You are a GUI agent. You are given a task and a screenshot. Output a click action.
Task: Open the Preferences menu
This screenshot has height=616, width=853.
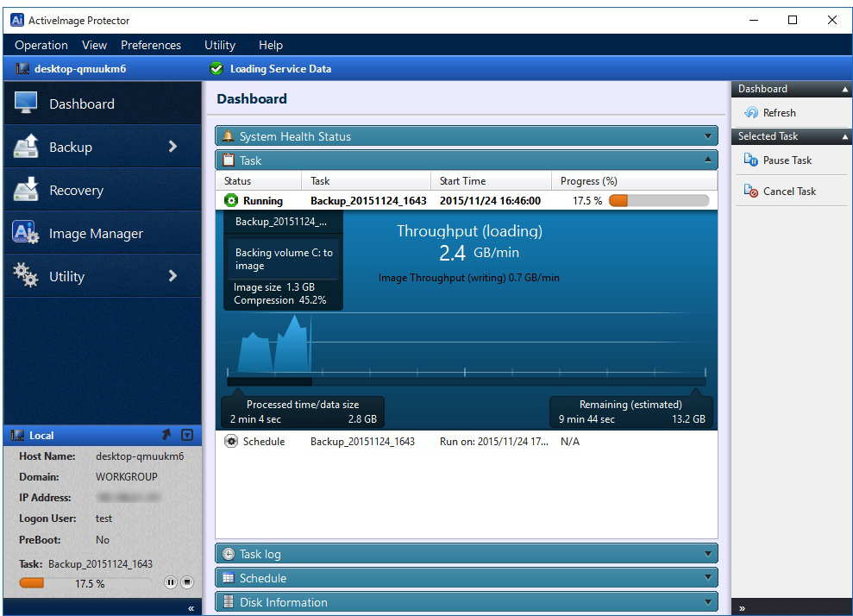pos(151,45)
